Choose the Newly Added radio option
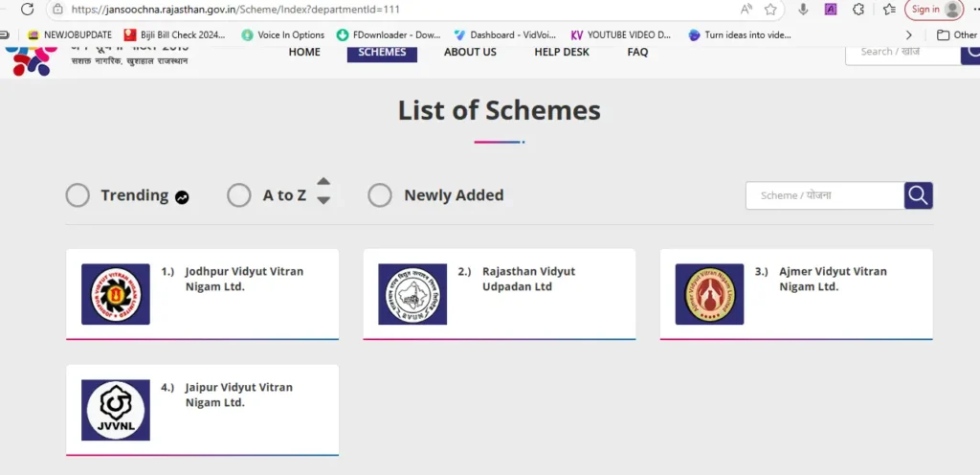 tap(380, 195)
